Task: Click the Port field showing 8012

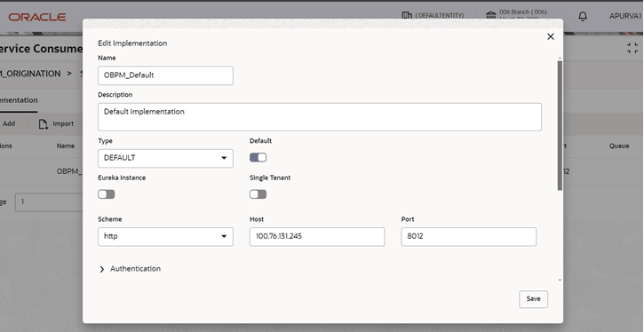Action: point(469,237)
